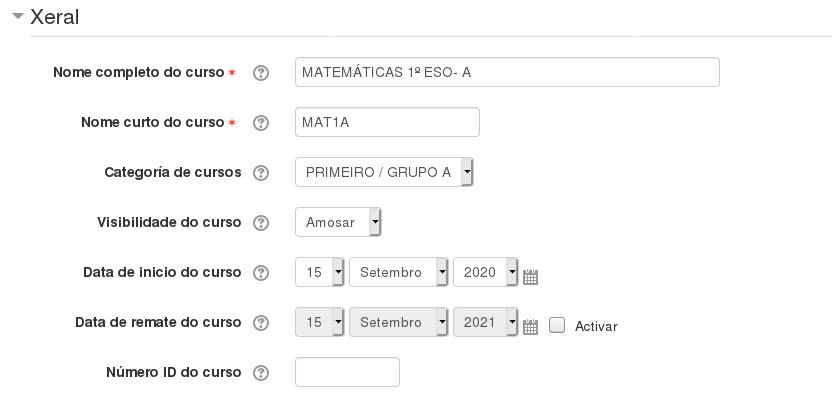Click help icon beside Nome curto do curso
Screen dimensions: 832x409
[261, 123]
